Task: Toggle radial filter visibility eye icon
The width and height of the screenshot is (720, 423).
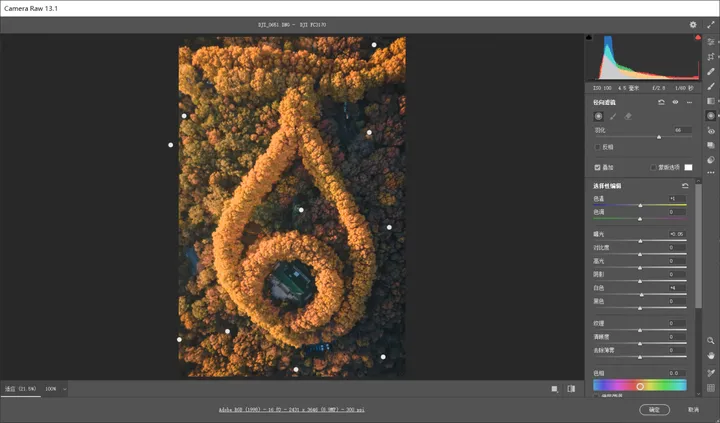Action: 675,102
